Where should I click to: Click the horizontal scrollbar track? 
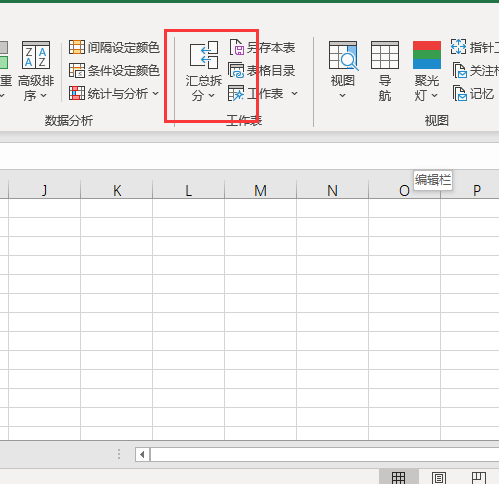click(325, 454)
